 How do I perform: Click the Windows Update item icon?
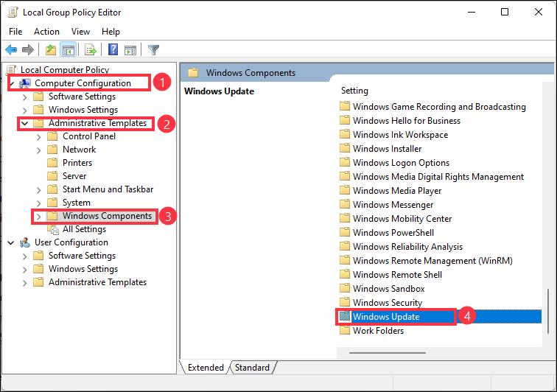point(345,316)
